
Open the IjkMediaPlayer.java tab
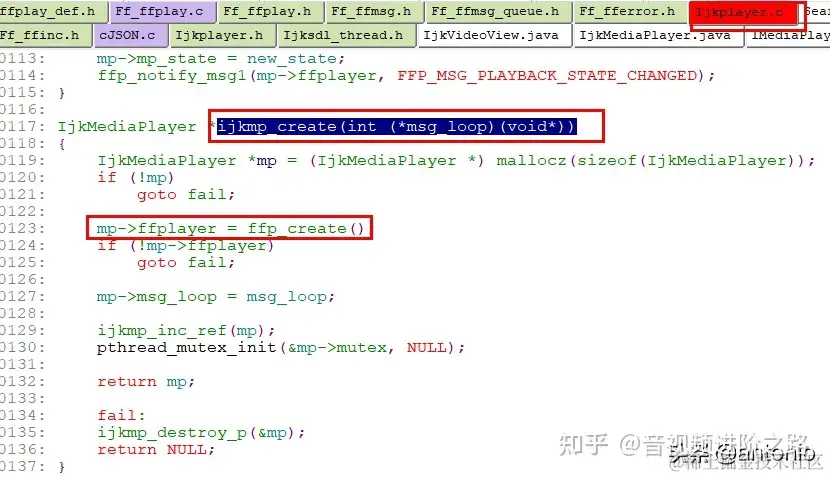(x=658, y=36)
